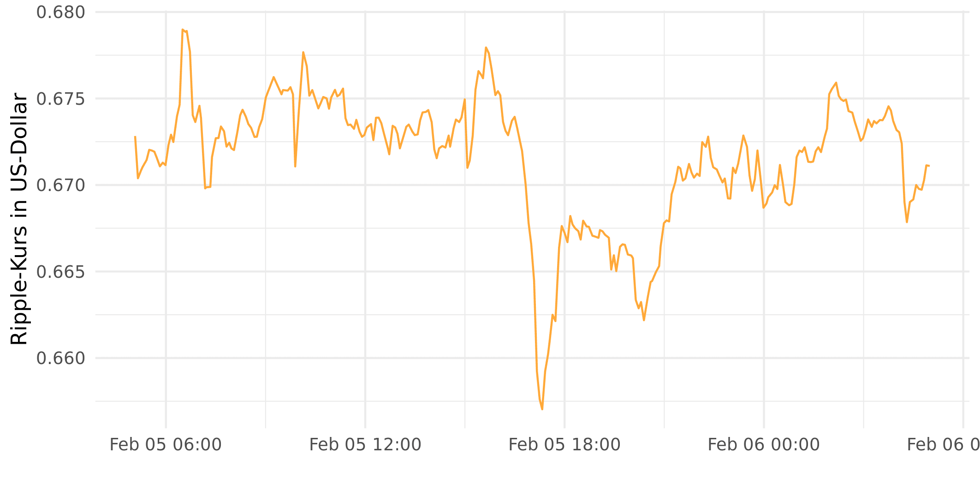Click the spike near 0.6775 before noon
The image size is (980, 490).
[303, 53]
